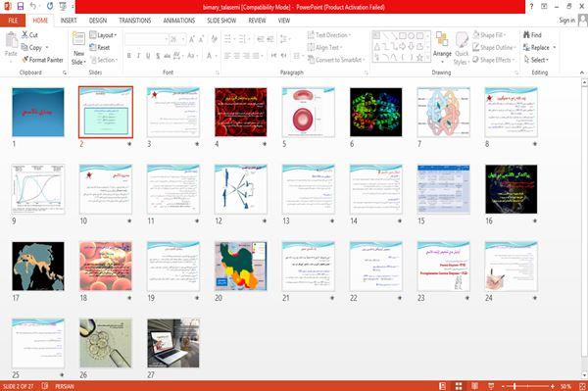588x391 pixels.
Task: Open the TRANSITIONS ribbon tab
Action: pyautogui.click(x=135, y=21)
